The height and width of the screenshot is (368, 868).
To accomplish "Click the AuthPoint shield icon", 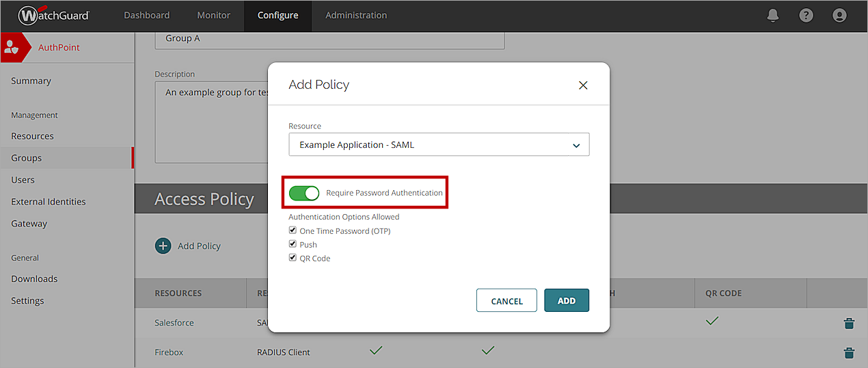I will (12, 47).
